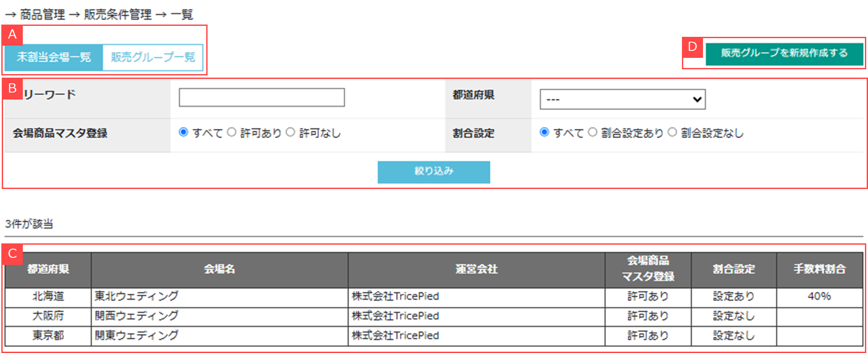The width and height of the screenshot is (868, 353).
Task: Expand the 都道府県 dropdown in the filter form
Action: [622, 100]
